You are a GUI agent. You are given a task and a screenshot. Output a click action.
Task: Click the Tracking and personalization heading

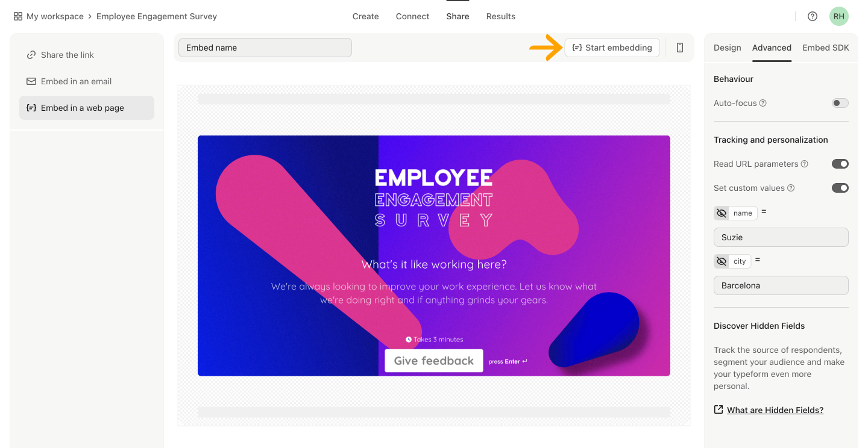click(x=771, y=140)
